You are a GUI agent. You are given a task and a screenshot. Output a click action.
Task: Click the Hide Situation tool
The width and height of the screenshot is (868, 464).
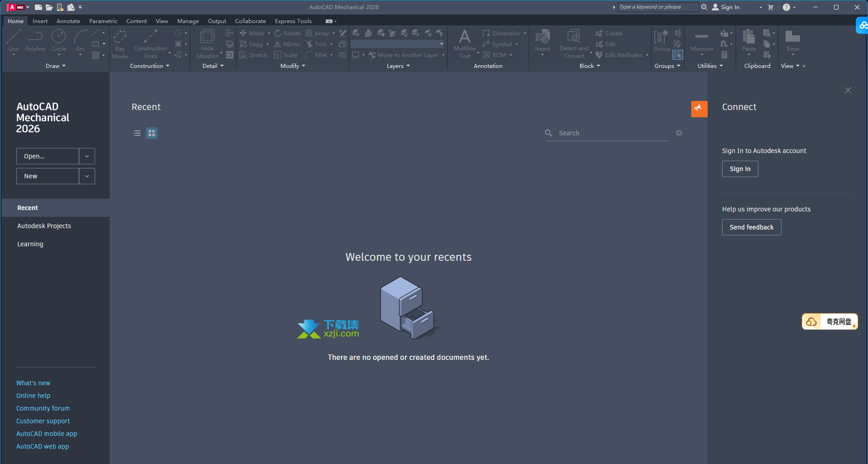(x=207, y=44)
